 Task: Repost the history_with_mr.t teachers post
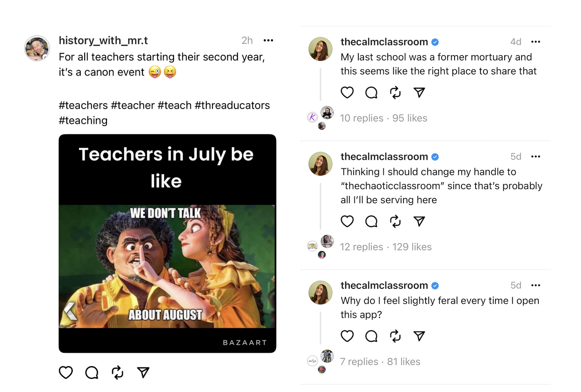(x=117, y=372)
